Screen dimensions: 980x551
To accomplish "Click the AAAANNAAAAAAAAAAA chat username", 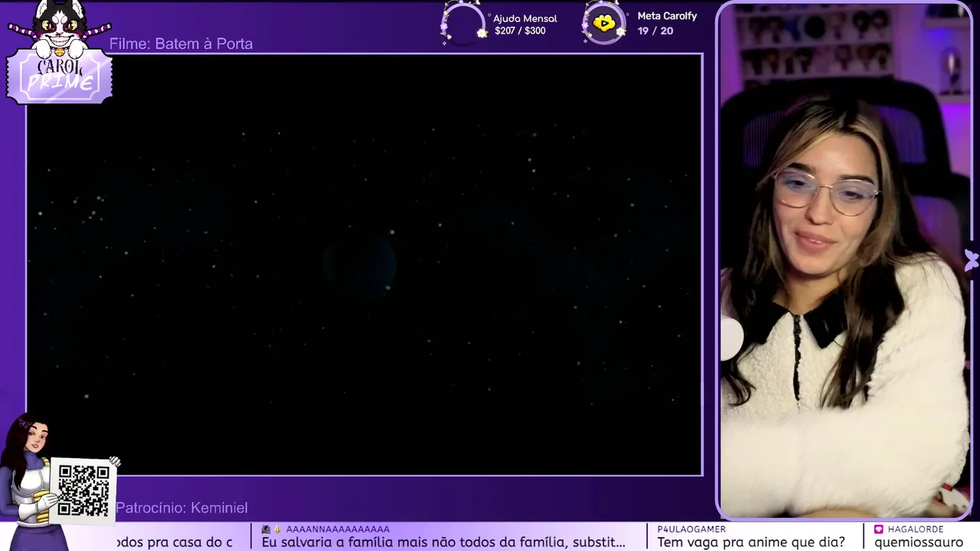I will (338, 530).
